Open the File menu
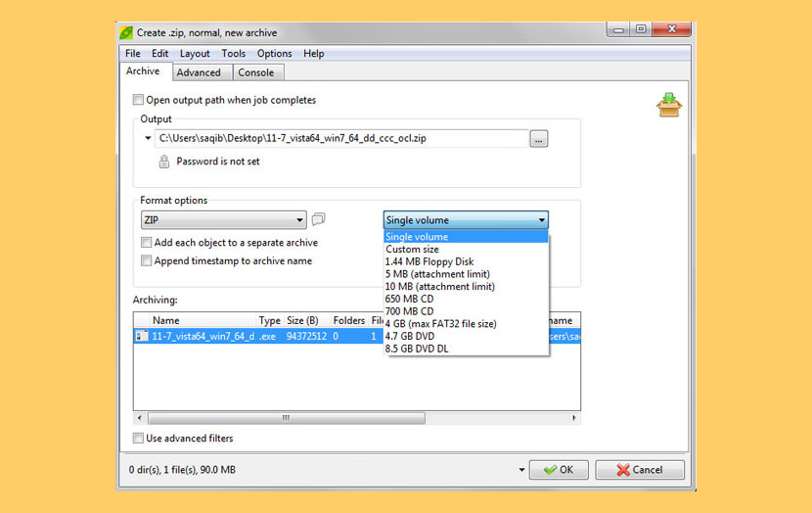Screen dimensions: 812x513 pos(133,54)
